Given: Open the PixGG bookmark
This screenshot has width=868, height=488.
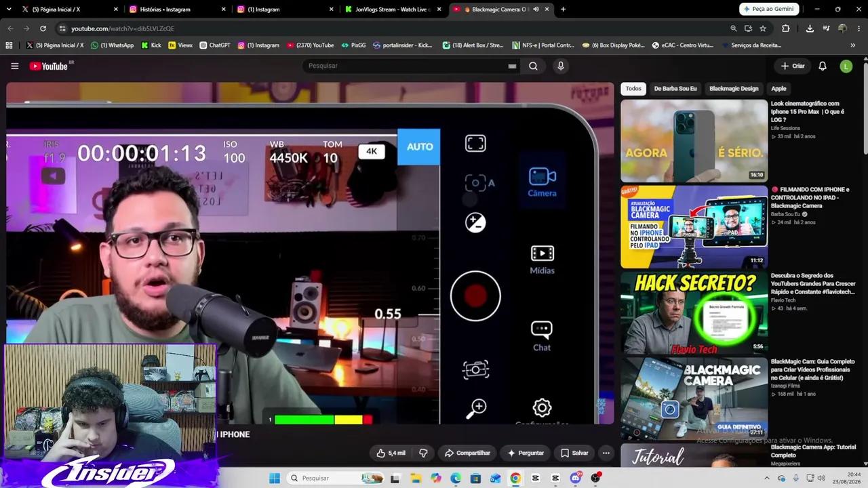Looking at the screenshot, I should pyautogui.click(x=353, y=45).
